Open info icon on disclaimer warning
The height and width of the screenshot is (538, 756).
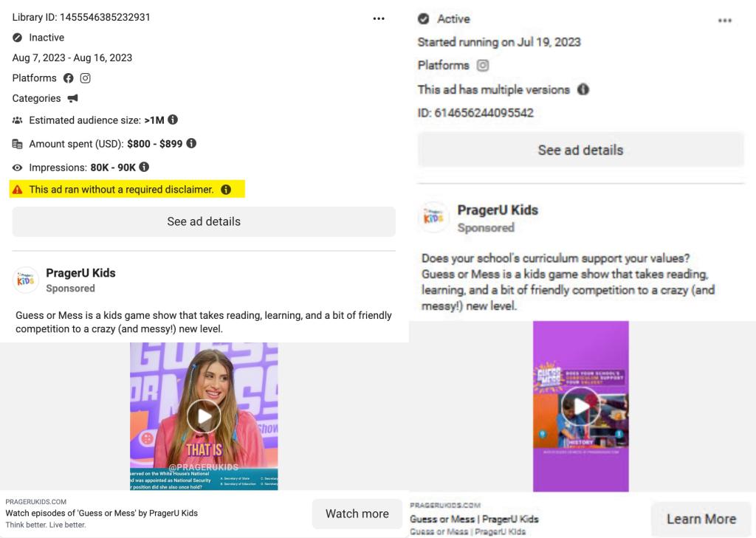coord(226,190)
